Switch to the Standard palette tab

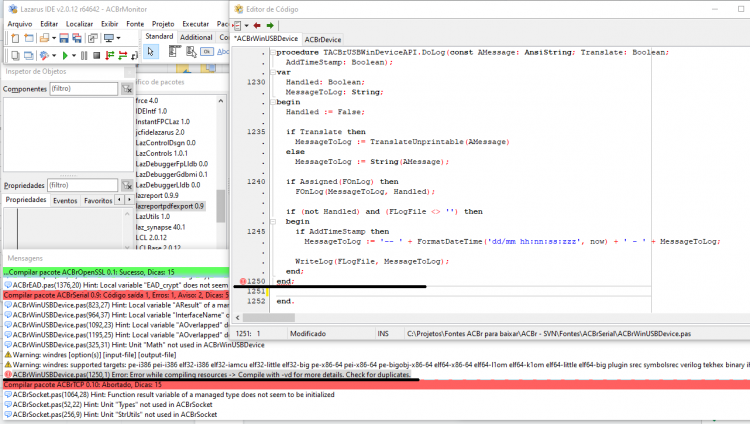coord(159,36)
